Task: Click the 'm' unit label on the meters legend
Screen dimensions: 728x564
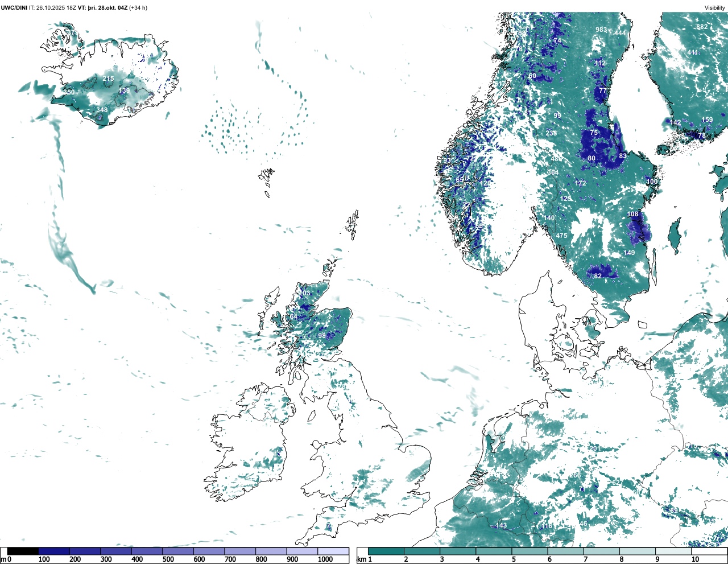Action: [3, 559]
